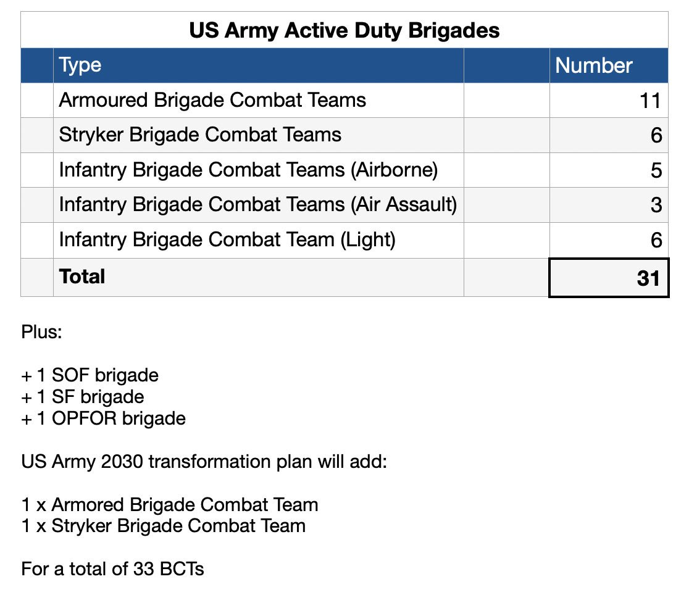Click the 'Number' column header
This screenshot has height=616, width=689.
tap(609, 65)
